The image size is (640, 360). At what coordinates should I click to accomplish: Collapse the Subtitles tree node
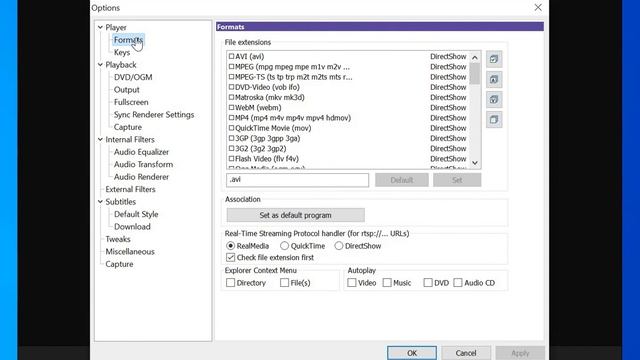click(x=100, y=202)
